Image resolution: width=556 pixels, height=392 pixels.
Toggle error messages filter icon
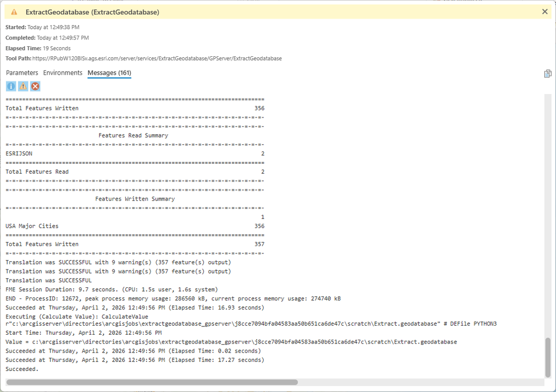(35, 86)
